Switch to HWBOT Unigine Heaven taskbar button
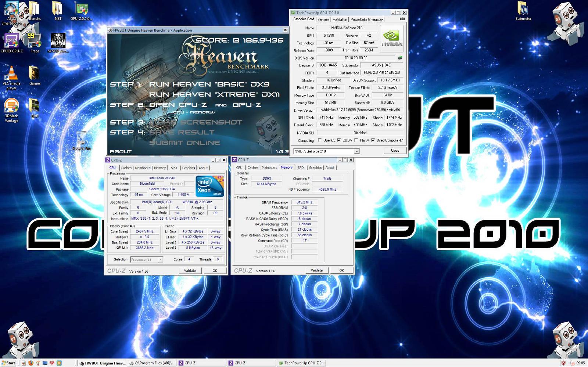588x367 pixels. click(102, 363)
